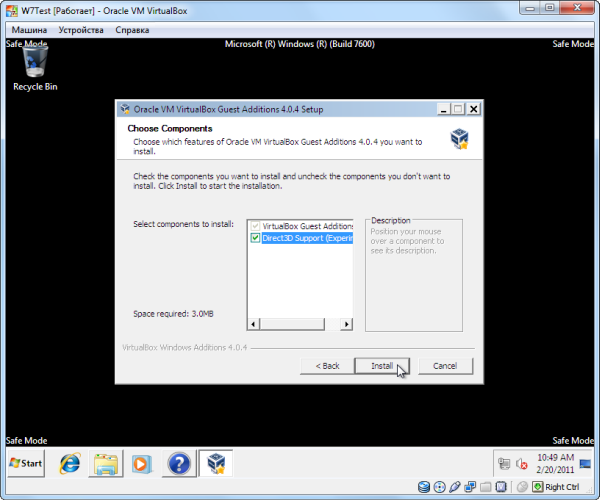This screenshot has height=500, width=600.
Task: Select the VirtualBox Guest Additions taskbar button
Action: coord(216,464)
